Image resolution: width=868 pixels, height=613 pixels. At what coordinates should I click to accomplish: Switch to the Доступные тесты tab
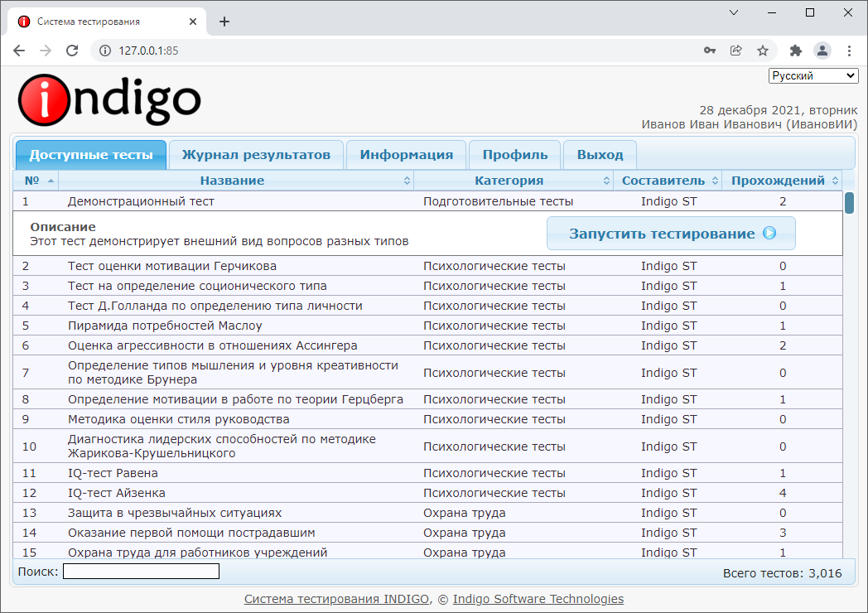(x=91, y=155)
